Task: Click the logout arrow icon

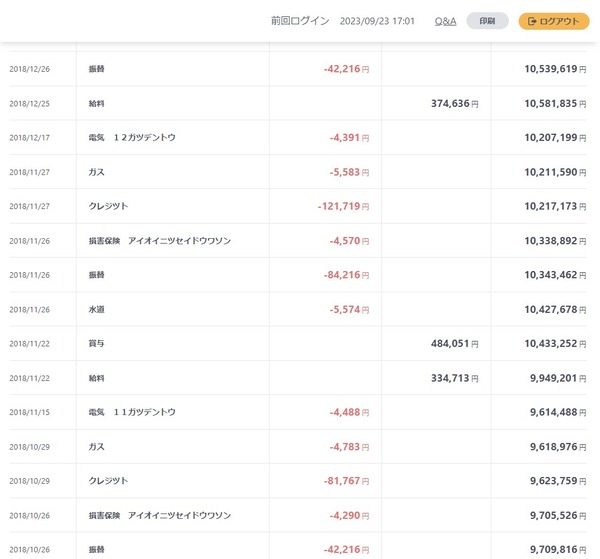Action: tap(532, 21)
